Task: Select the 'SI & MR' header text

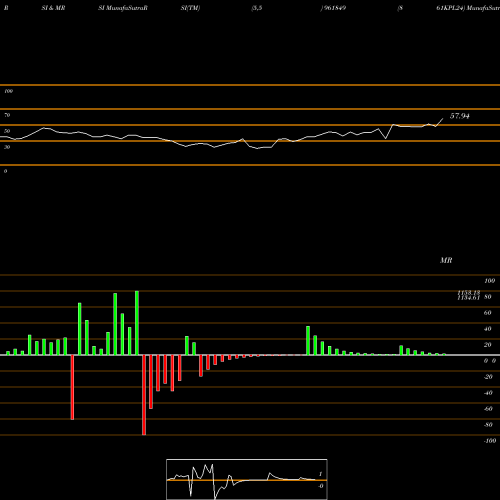Action: pyautogui.click(x=53, y=8)
